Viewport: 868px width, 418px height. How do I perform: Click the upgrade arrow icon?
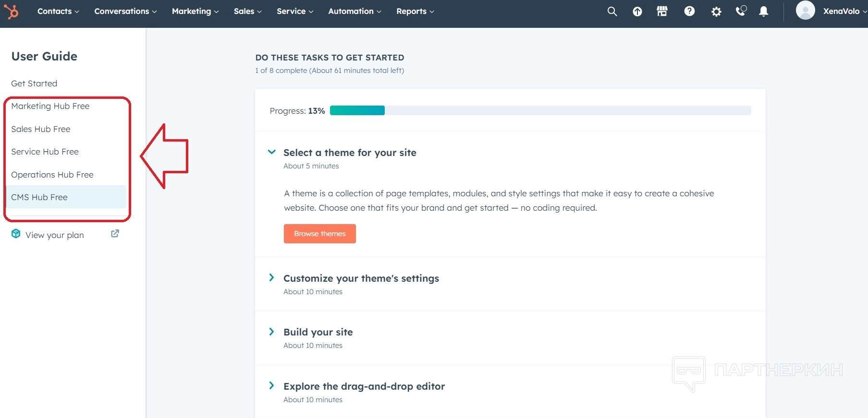pyautogui.click(x=637, y=12)
